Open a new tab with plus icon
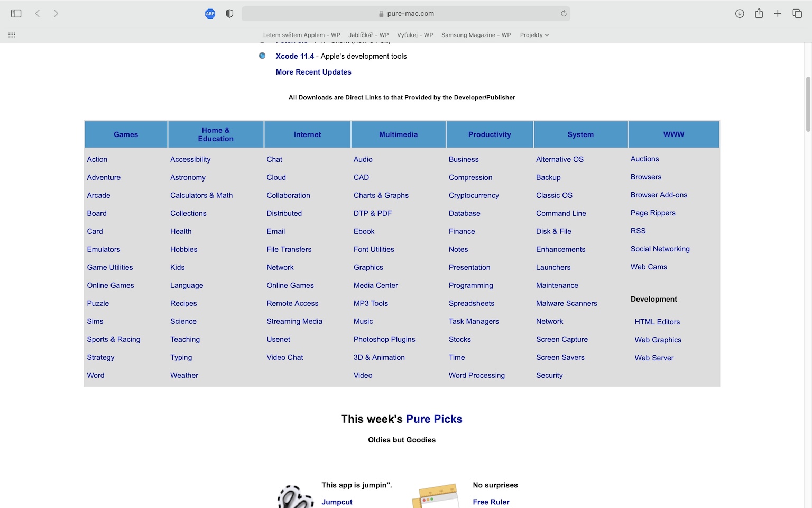812x508 pixels. [778, 14]
